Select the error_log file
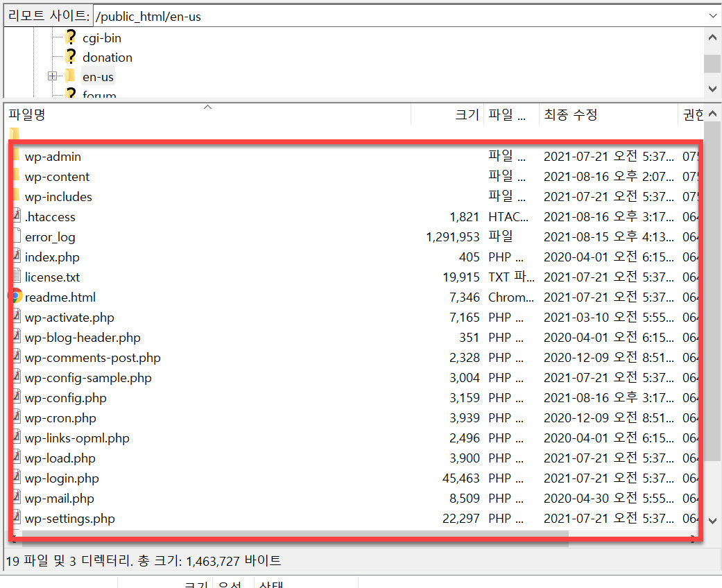The image size is (722, 588). click(x=50, y=237)
